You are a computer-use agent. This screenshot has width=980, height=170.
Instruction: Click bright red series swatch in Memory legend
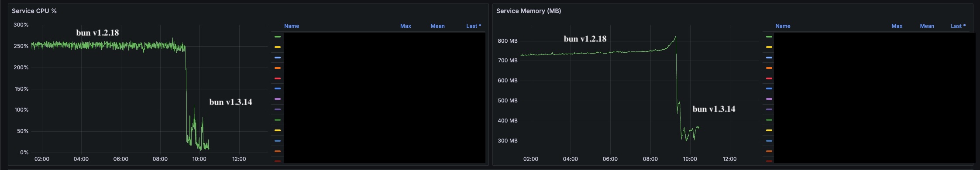[x=769, y=78]
